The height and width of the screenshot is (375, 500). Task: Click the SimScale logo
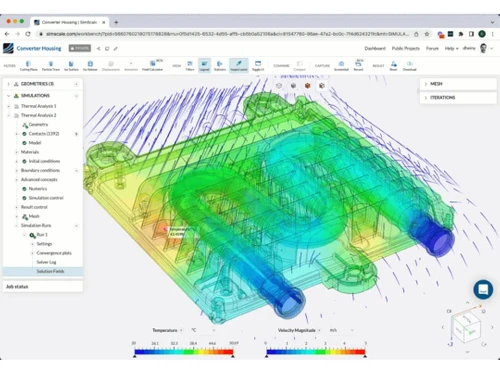(8, 48)
